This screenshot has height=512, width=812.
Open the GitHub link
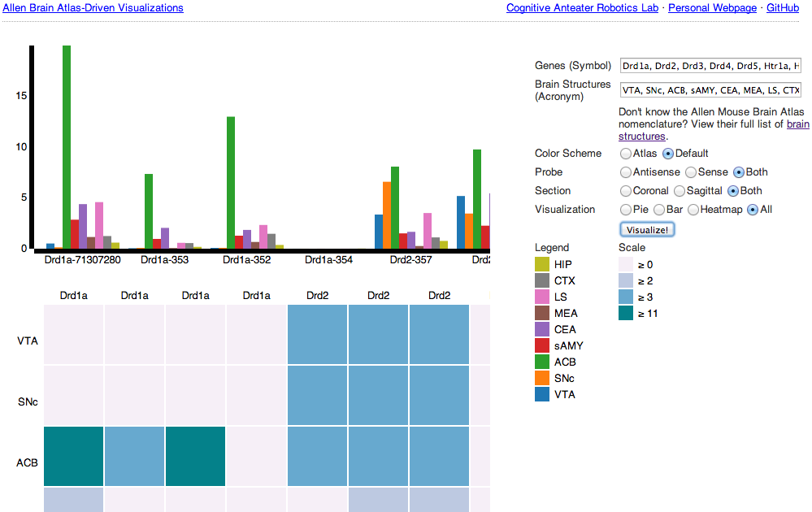783,8
